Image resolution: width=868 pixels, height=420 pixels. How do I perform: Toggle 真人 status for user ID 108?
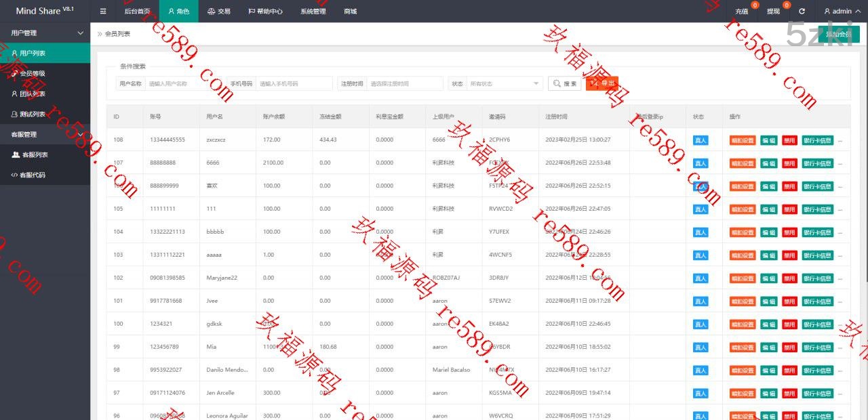tap(701, 140)
